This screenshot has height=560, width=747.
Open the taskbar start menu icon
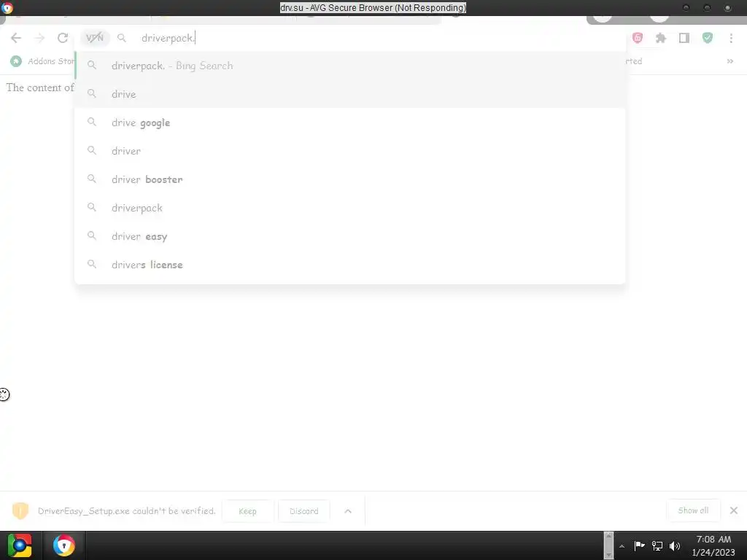coord(20,545)
